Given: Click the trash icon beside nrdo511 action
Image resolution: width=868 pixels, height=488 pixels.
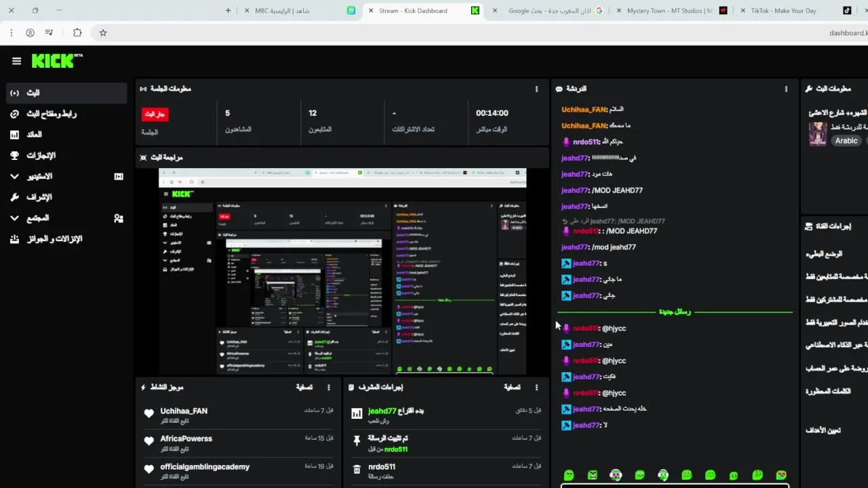Looking at the screenshot, I should 357,469.
